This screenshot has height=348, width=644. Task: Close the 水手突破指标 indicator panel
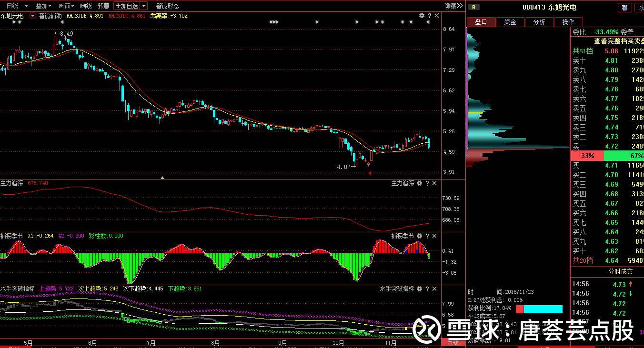click(x=434, y=288)
